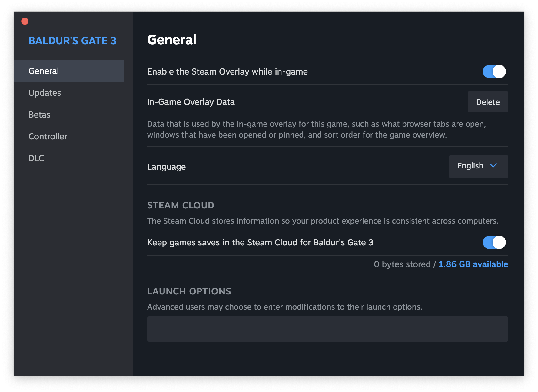Open the English language dropdown
The image size is (538, 392).
tap(478, 166)
